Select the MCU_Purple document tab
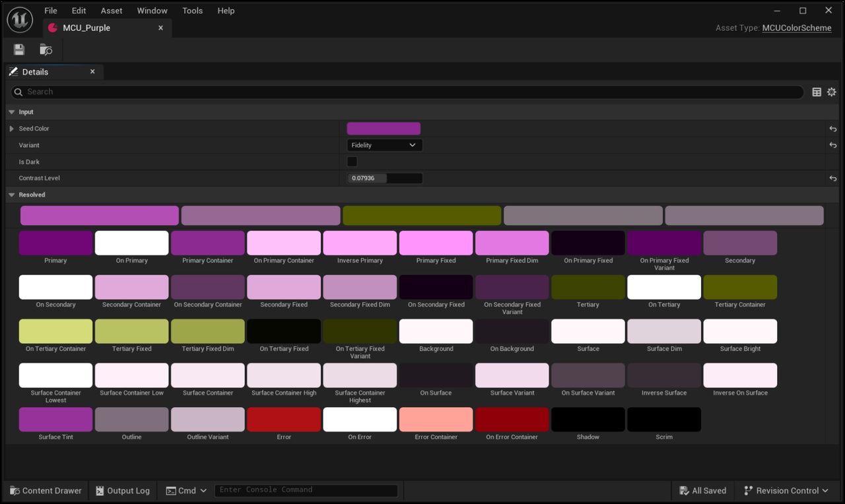Viewport: 845px width, 504px height. (x=107, y=28)
